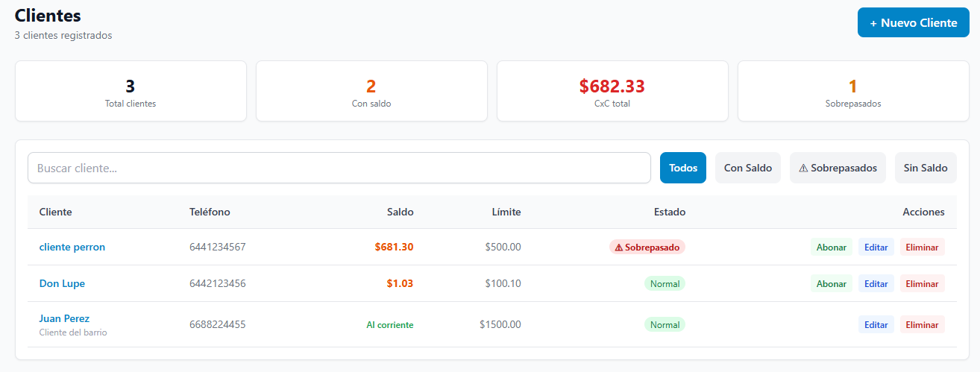Focus the Buscar cliente search field
980x372 pixels.
pos(339,168)
